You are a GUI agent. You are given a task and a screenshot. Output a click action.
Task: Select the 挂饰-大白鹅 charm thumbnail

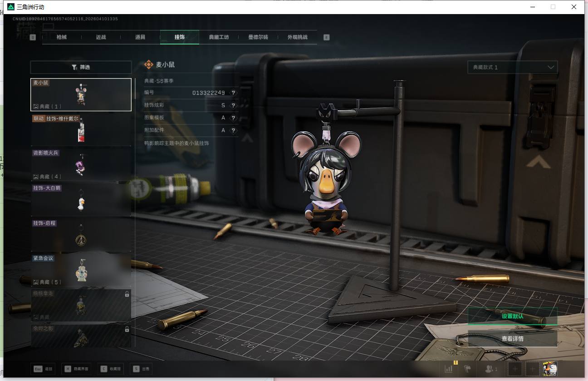[x=81, y=200]
